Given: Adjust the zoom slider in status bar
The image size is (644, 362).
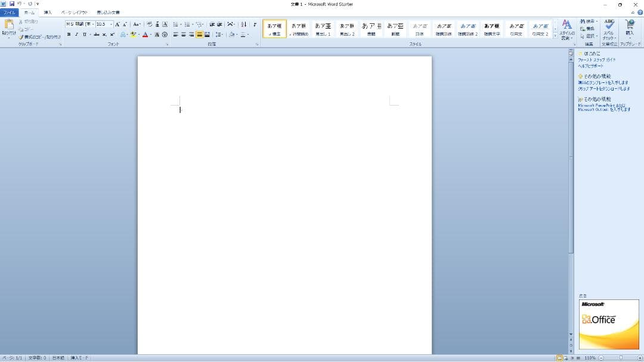Looking at the screenshot, I should pyautogui.click(x=621, y=358).
